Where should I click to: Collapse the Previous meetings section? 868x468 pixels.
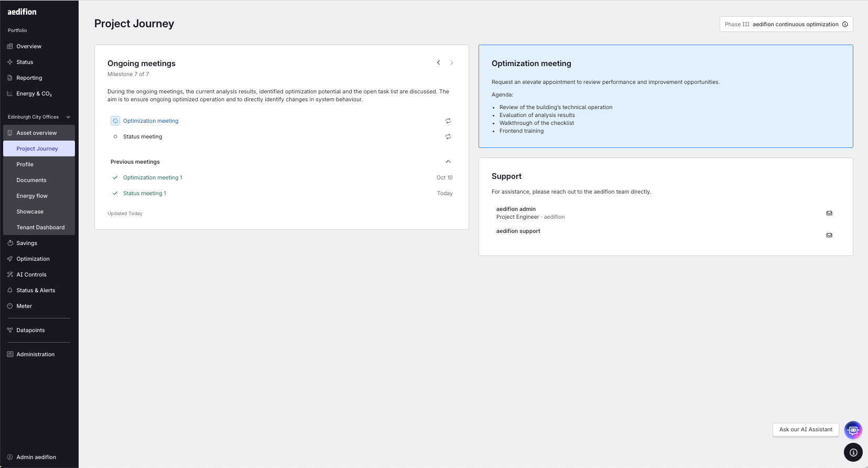(x=448, y=162)
